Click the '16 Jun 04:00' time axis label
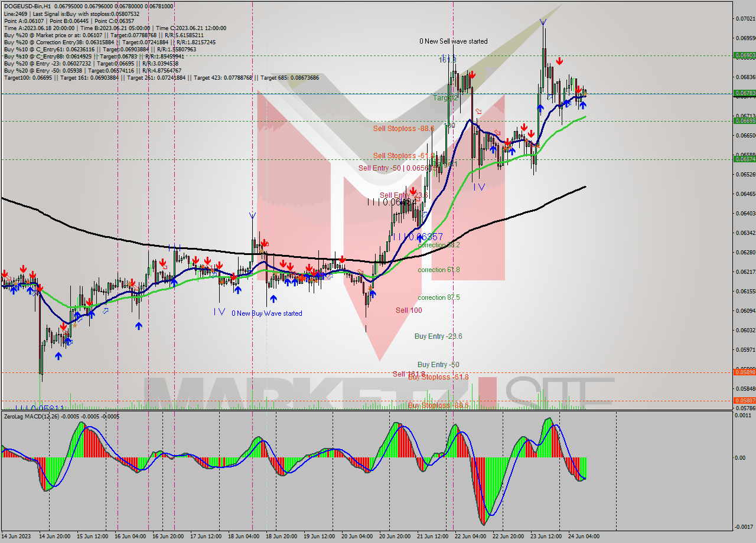756x543 pixels. click(x=131, y=537)
